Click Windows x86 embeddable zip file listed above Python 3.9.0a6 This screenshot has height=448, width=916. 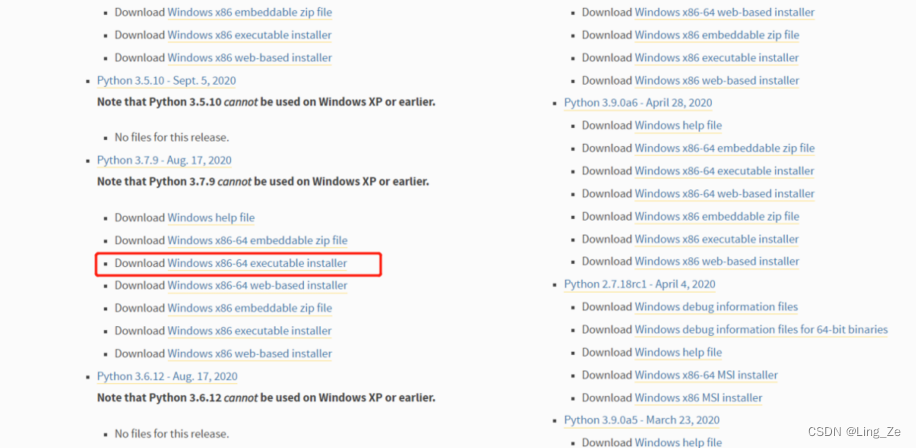pyautogui.click(x=717, y=35)
